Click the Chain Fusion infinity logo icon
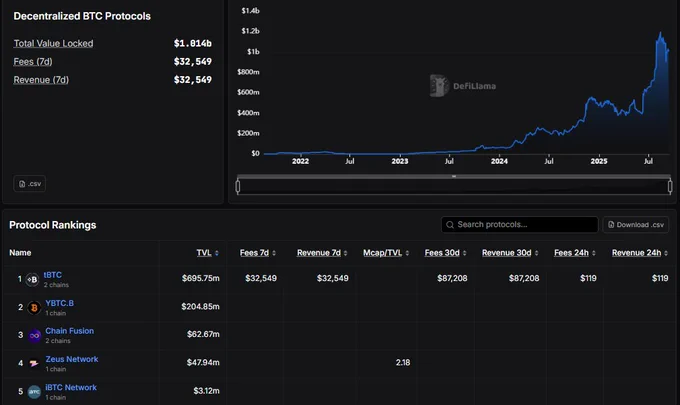Image resolution: width=680 pixels, height=405 pixels. click(34, 336)
